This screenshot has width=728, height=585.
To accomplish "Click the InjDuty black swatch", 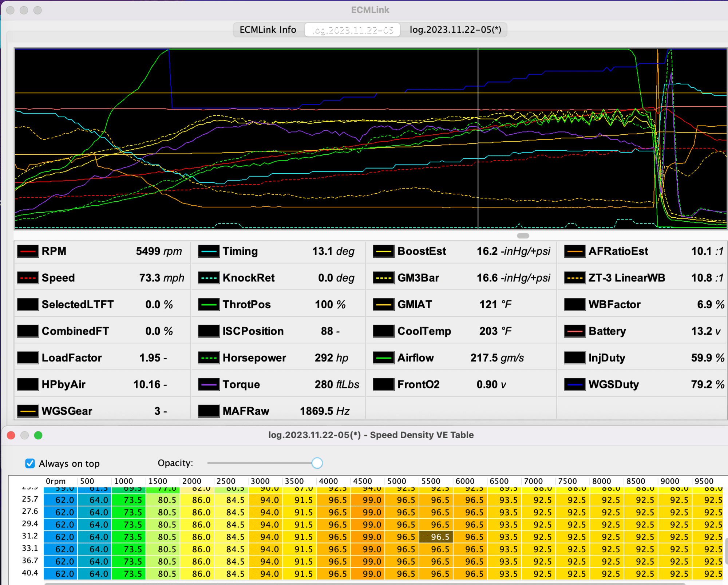I will coord(575,358).
